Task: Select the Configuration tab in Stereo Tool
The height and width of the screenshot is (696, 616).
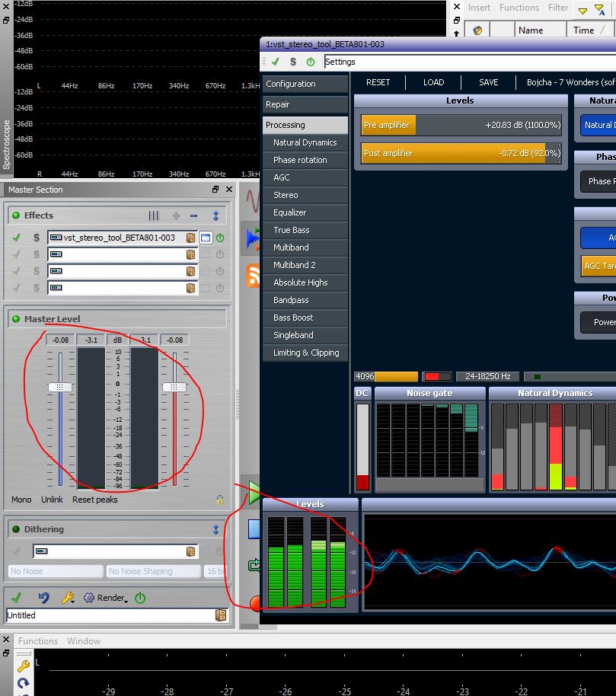Action: [305, 84]
